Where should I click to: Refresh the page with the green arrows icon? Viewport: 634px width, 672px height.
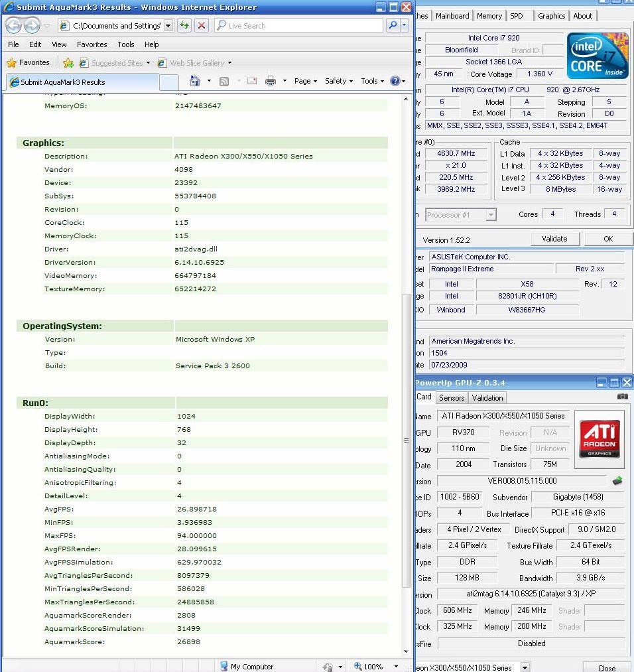tap(184, 25)
